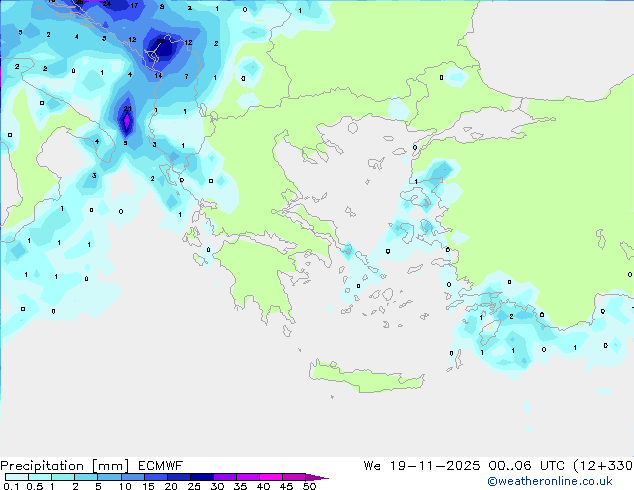Click the '7' precipitation value on the map
Viewport: 634px width, 490px height.
click(x=186, y=76)
